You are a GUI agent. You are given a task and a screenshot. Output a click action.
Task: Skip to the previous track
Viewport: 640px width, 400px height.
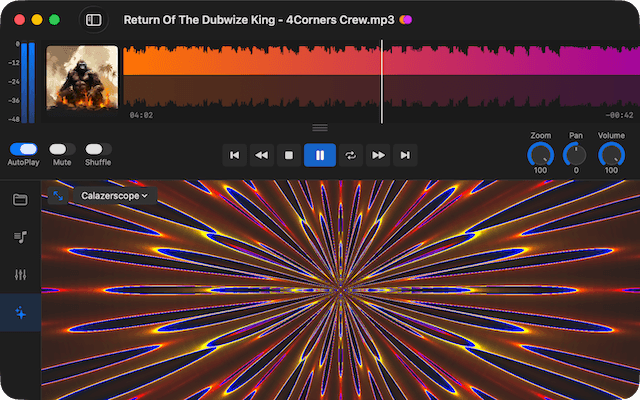coord(234,155)
